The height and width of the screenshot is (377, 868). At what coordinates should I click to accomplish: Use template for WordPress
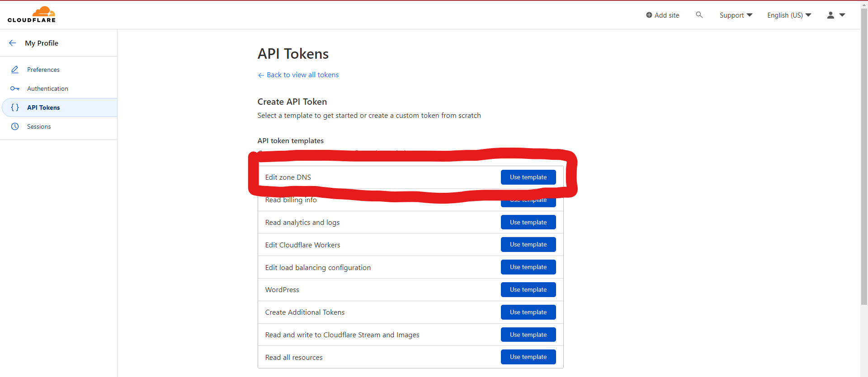click(528, 290)
